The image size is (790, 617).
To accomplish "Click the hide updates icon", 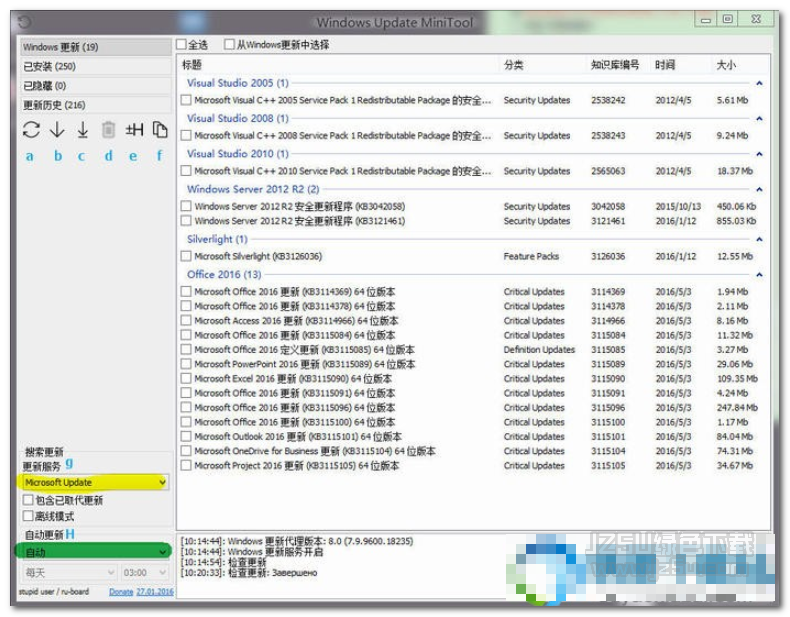I will [135, 130].
